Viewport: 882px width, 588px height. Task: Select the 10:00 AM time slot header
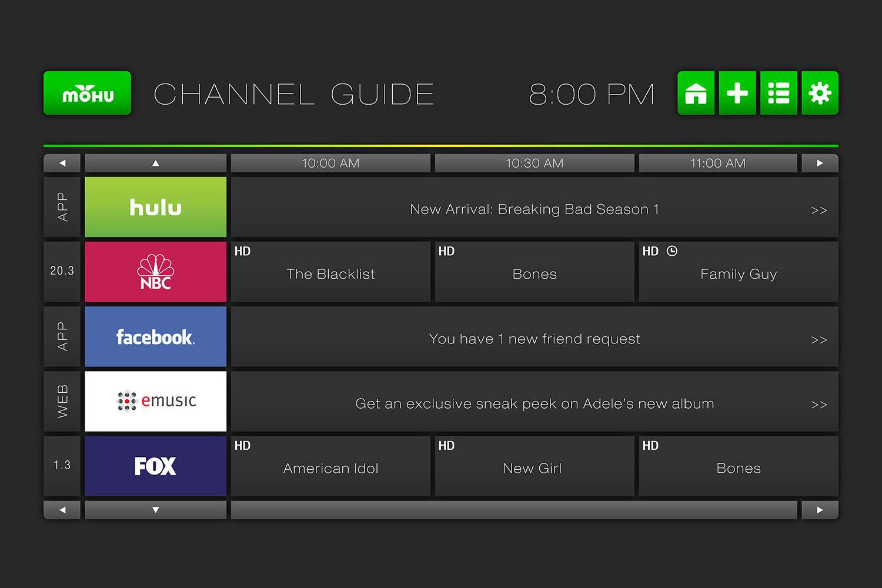point(330,163)
